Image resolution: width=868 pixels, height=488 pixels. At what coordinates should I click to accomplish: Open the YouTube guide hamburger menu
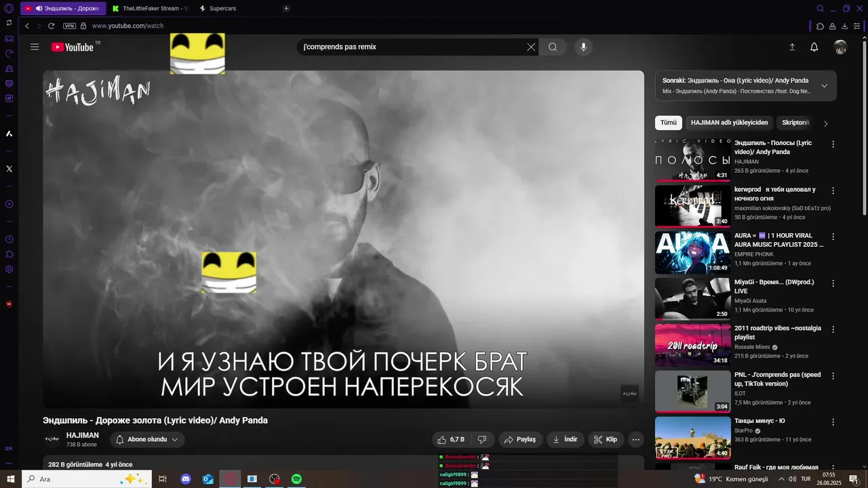click(35, 47)
